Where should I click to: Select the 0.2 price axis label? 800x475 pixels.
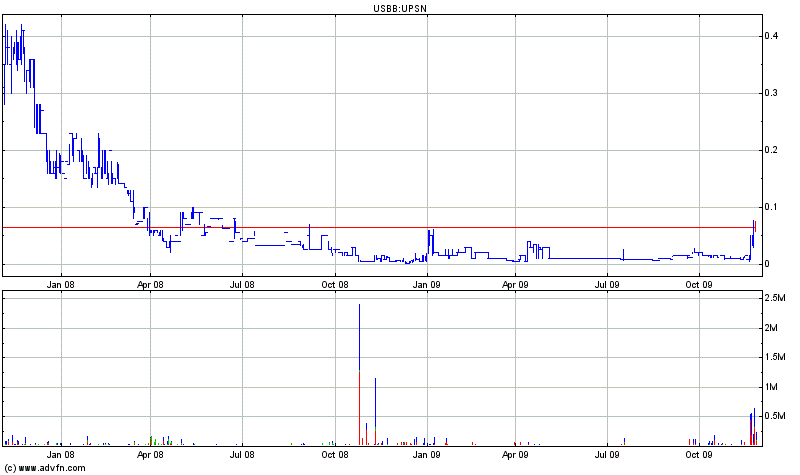pos(772,150)
